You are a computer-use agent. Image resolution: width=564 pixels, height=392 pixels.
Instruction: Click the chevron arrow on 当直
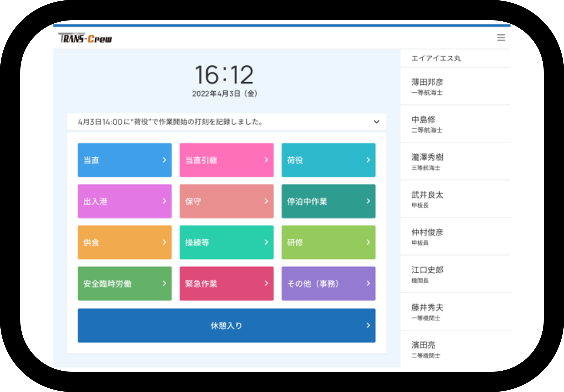[x=164, y=160]
